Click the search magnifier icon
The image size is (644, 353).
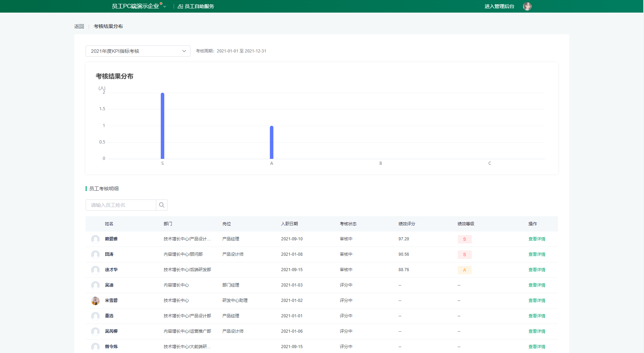point(161,205)
